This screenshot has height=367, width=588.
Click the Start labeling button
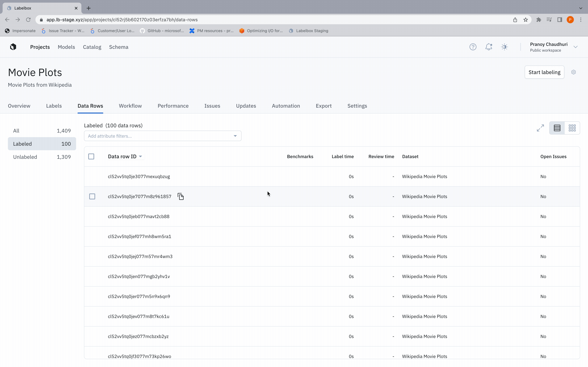point(544,72)
